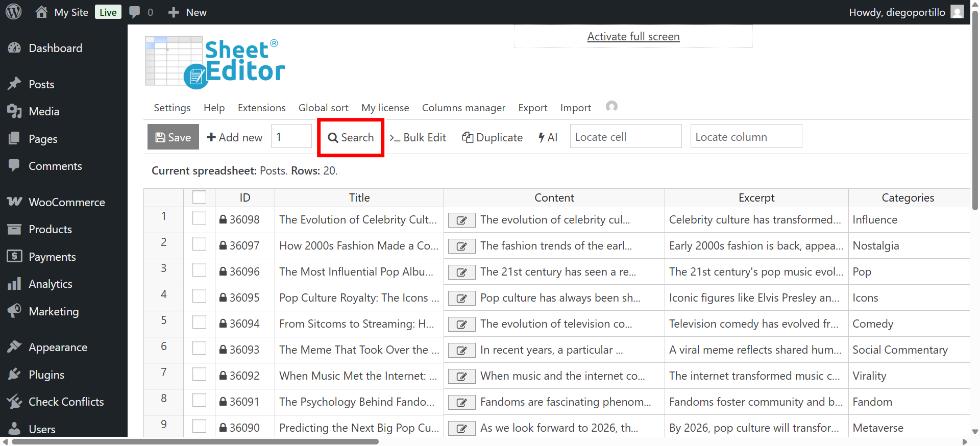Open content editor icon for row 1
The width and height of the screenshot is (980, 446).
coord(461,220)
